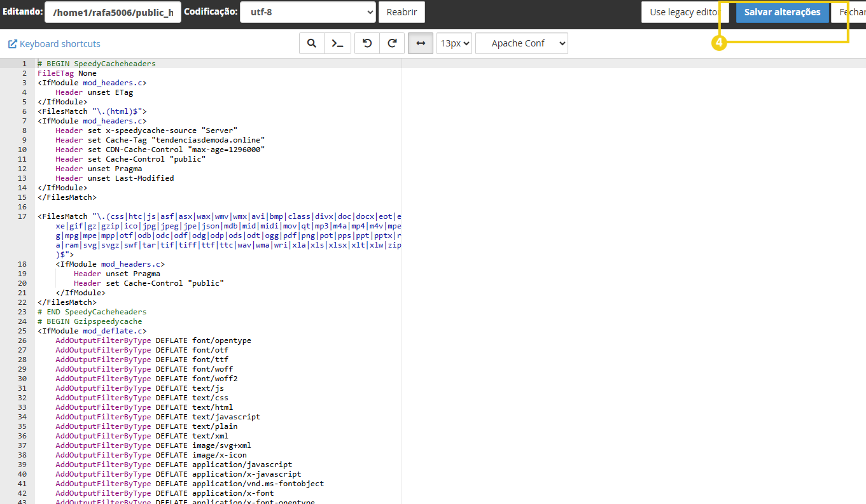This screenshot has height=504, width=866.
Task: Save with the Salvar alterações button
Action: 782,12
